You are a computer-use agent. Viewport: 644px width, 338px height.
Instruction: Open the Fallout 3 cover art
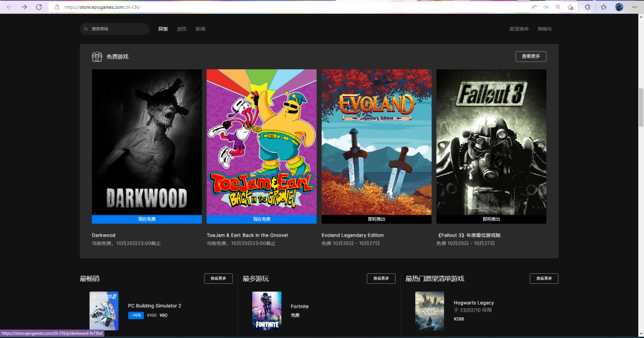[491, 142]
